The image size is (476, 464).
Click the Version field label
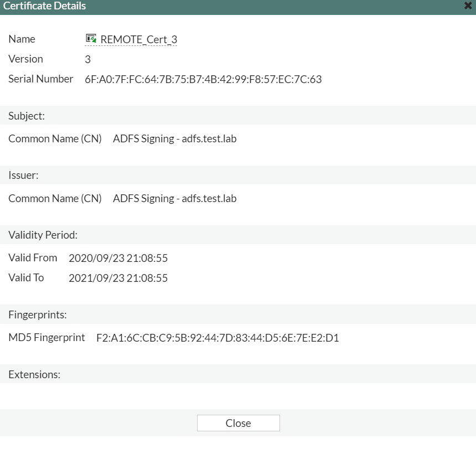[x=26, y=59]
